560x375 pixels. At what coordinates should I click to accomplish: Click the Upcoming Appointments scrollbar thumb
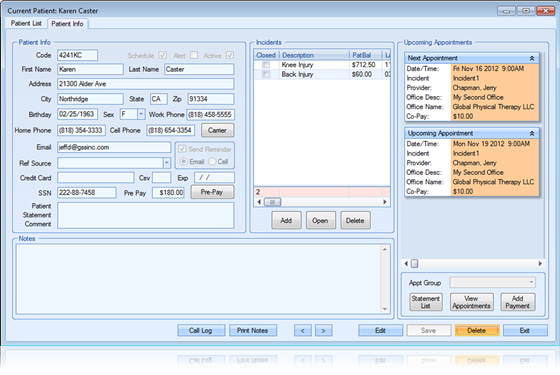(x=414, y=264)
